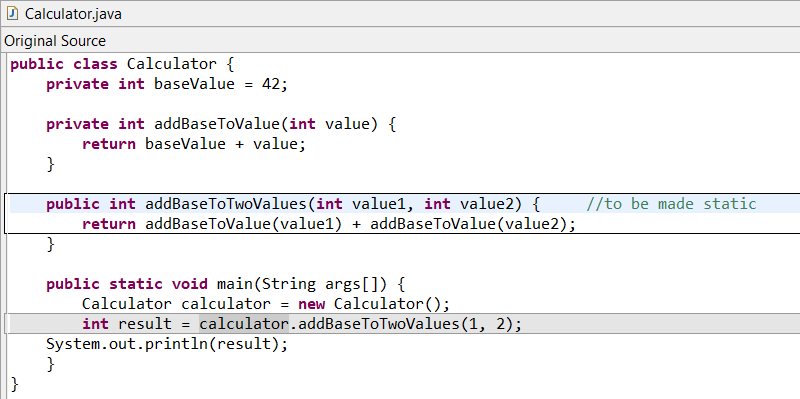800x399 pixels.
Task: Click addBaseToValue(value2) call in return line
Action: (x=468, y=224)
